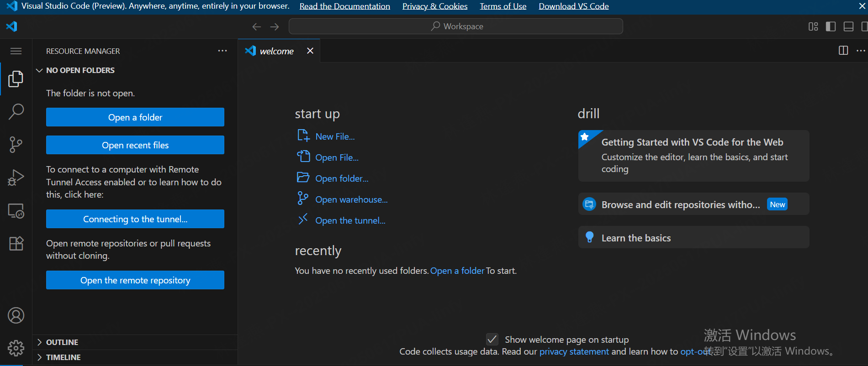The image size is (868, 366).
Task: Uncheck Show welcome page on startup
Action: pyautogui.click(x=492, y=339)
